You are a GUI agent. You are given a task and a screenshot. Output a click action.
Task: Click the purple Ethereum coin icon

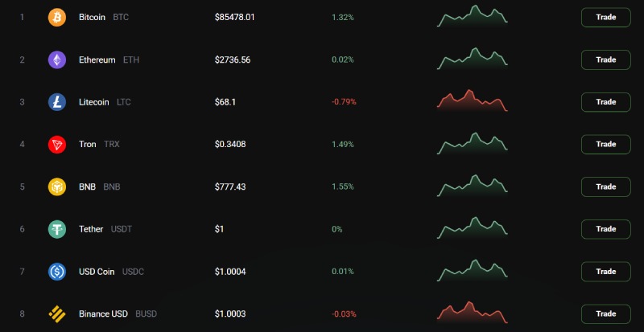point(57,60)
